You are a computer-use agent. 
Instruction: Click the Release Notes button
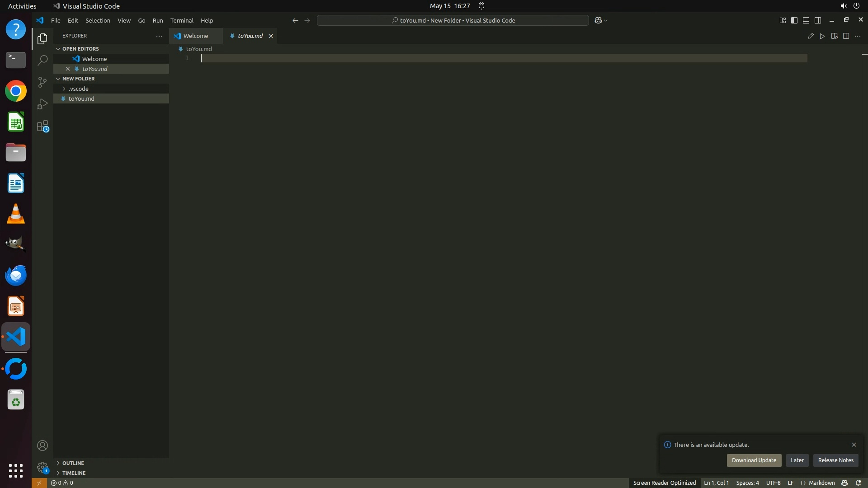pyautogui.click(x=835, y=460)
